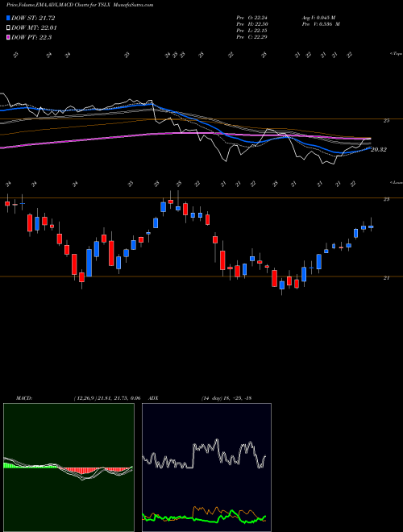This screenshot has height=532, width=403.
Task: Click the '25' price level label
Action: pos(386,120)
